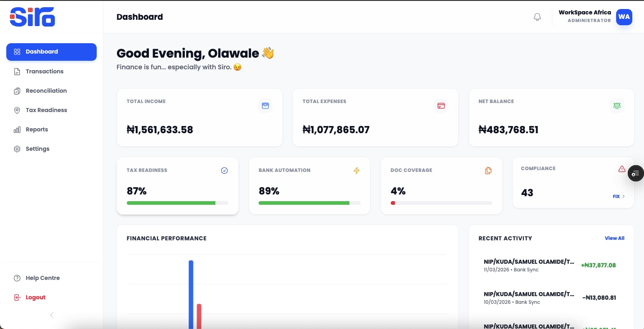Click the Tax Readiness 87% progress bar
This screenshot has height=329, width=644.
[178, 203]
